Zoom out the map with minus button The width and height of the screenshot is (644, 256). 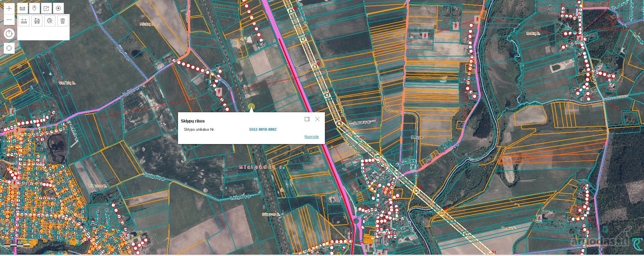[x=9, y=20]
